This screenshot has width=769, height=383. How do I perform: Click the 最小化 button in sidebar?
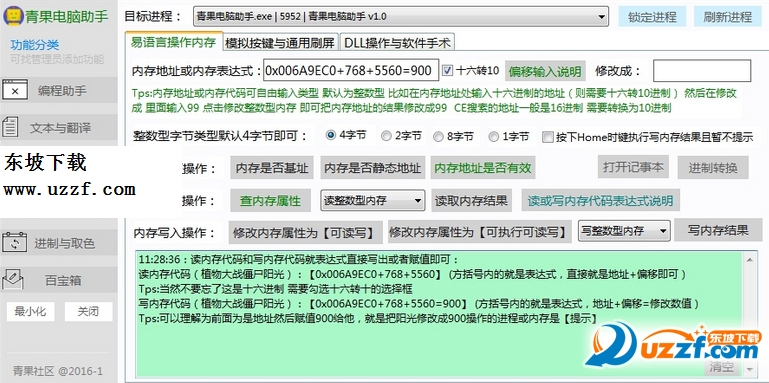(30, 311)
